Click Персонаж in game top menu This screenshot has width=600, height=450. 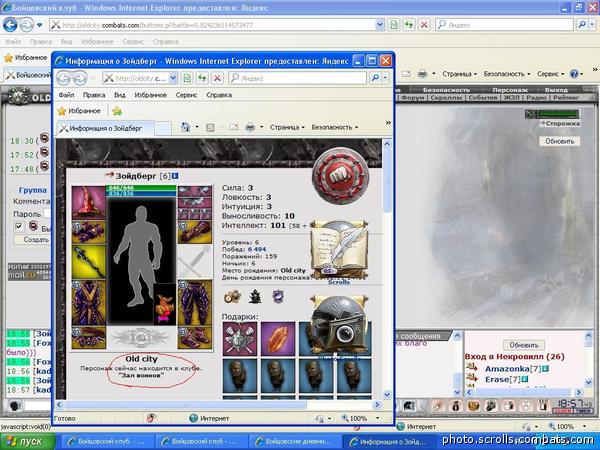pyautogui.click(x=510, y=90)
